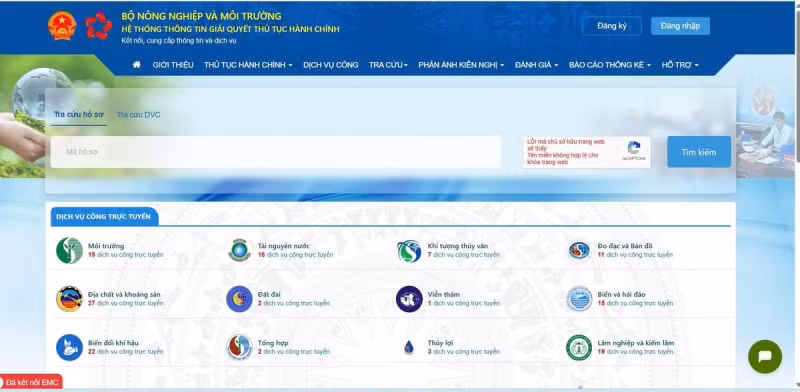800x392 pixels.
Task: Open the Đất đai link text
Action: [x=269, y=295]
